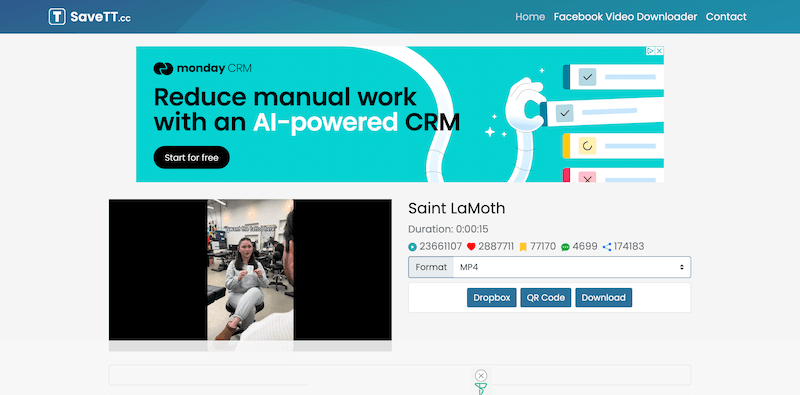Screen dimensions: 800x395
Task: Click the red heart likes icon
Action: pyautogui.click(x=471, y=247)
